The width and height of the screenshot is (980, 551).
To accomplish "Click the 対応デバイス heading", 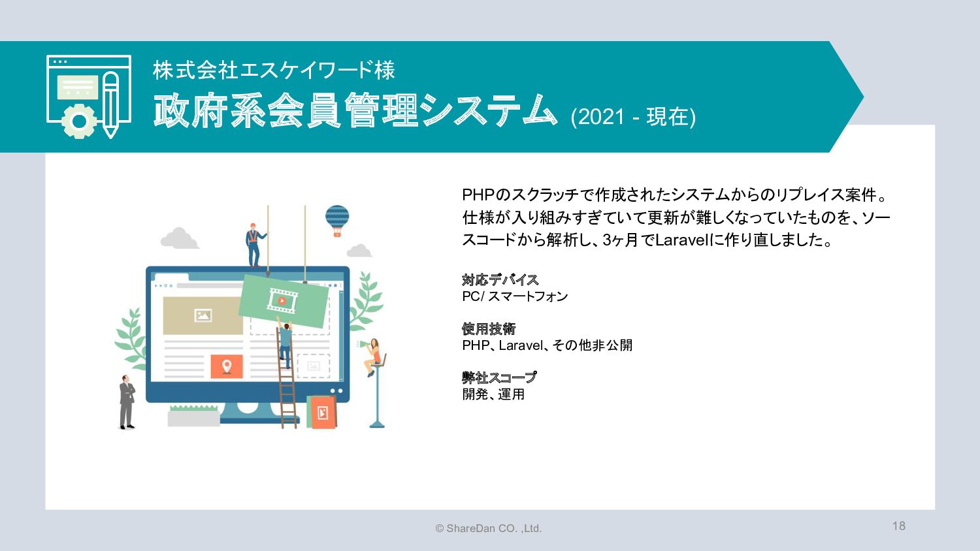I will (x=500, y=279).
